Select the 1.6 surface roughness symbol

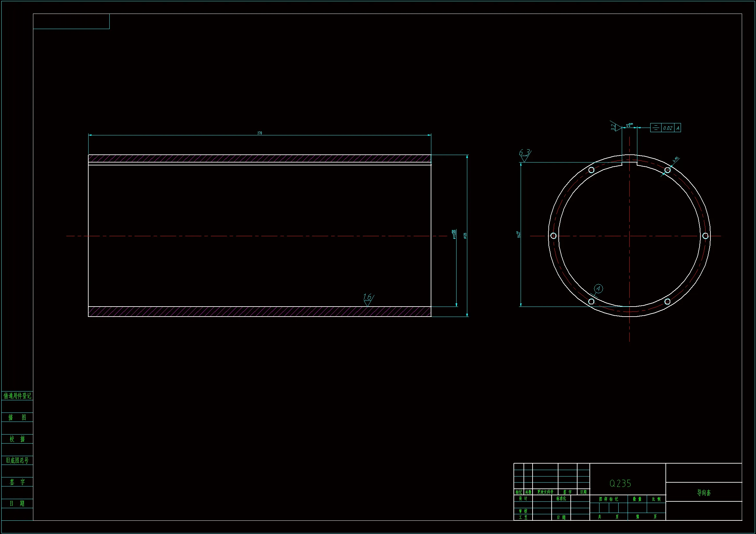(x=367, y=299)
